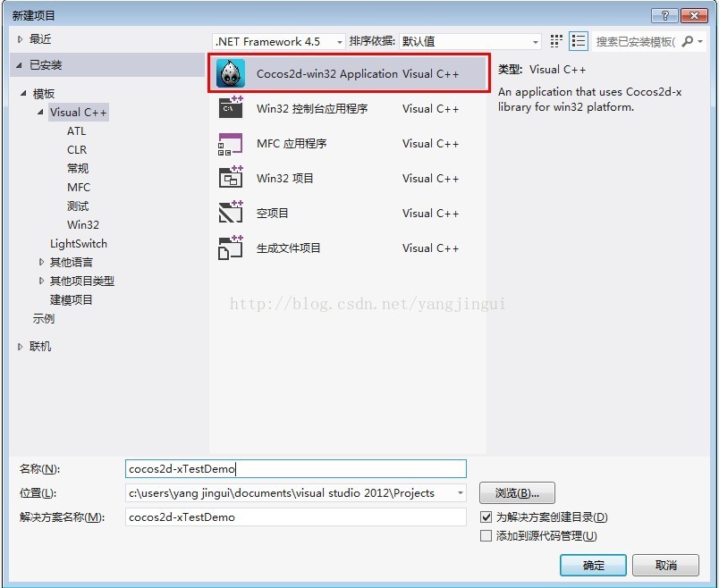Click the 浏览(B)... button

click(x=517, y=493)
